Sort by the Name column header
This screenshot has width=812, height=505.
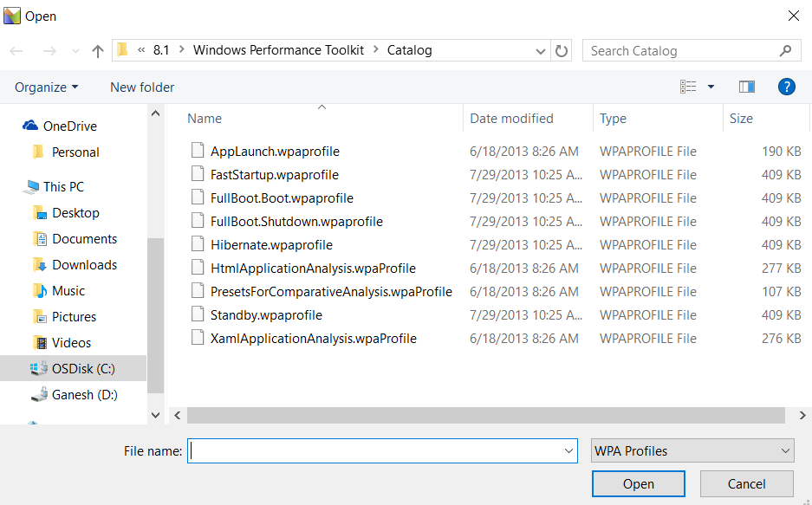(x=204, y=119)
